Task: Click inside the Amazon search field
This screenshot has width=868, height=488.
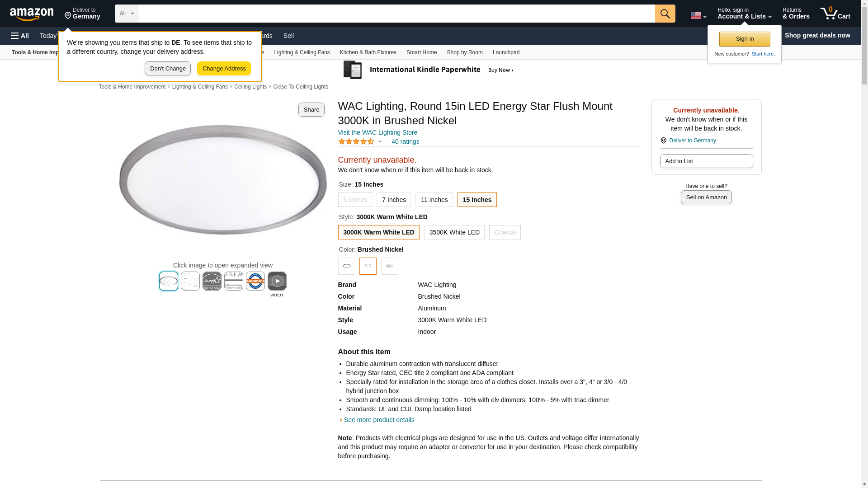Action: point(396,14)
